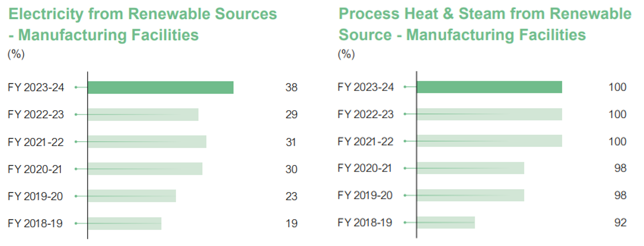The width and height of the screenshot is (644, 246).
Task: Select the FY 2020-21 electricity bar
Action: [145, 169]
